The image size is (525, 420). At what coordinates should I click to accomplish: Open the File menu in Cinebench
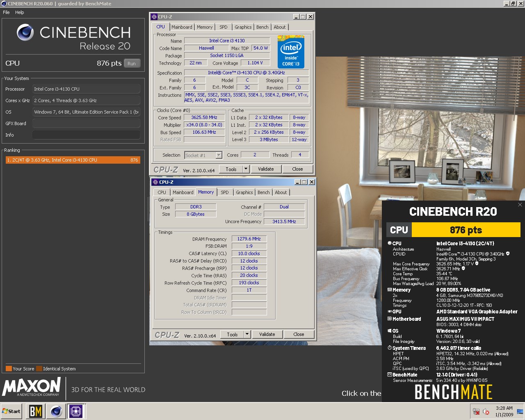pyautogui.click(x=6, y=12)
